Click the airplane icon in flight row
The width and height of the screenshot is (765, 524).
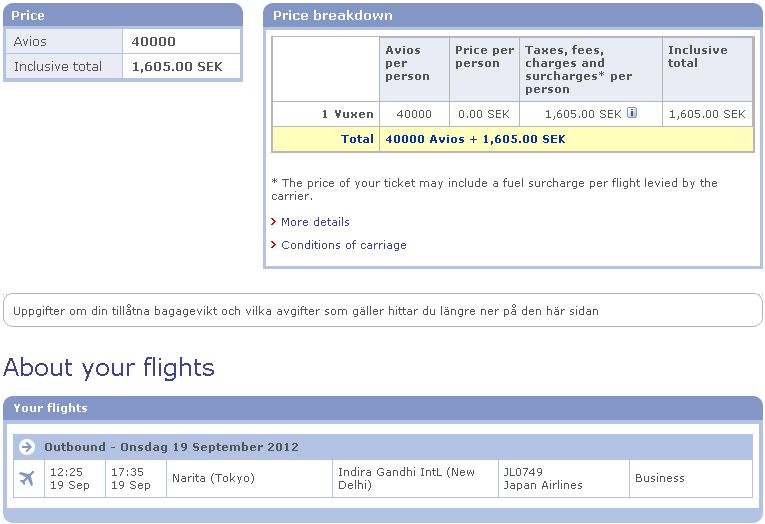pos(27,479)
